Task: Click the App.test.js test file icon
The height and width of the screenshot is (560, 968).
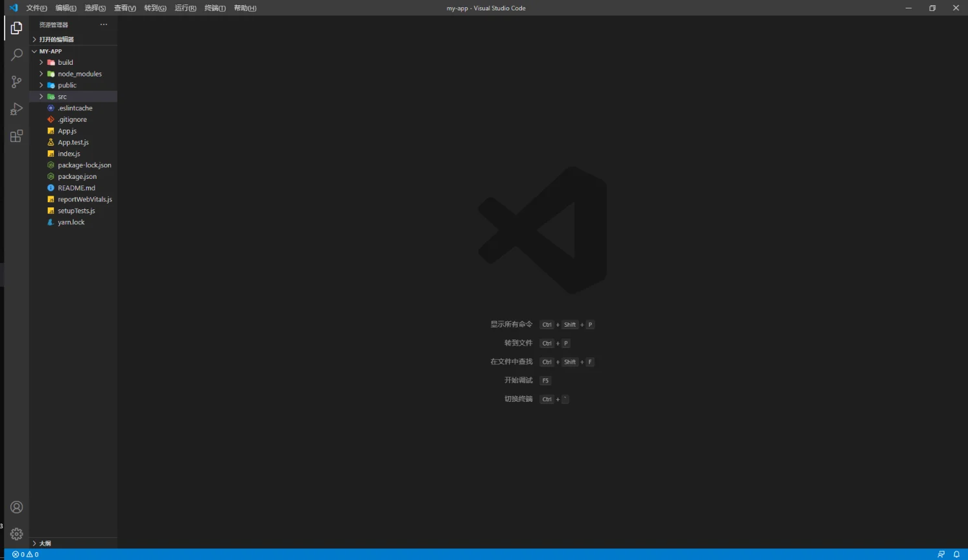Action: point(51,142)
